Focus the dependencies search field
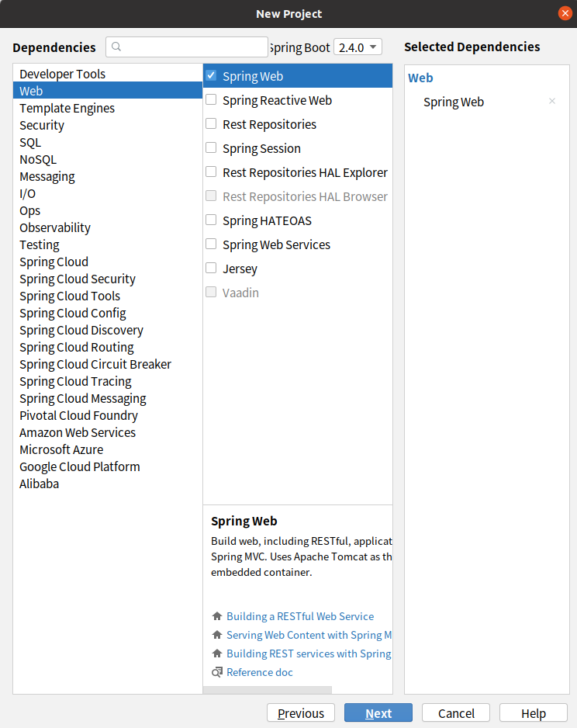577x728 pixels. 187,47
